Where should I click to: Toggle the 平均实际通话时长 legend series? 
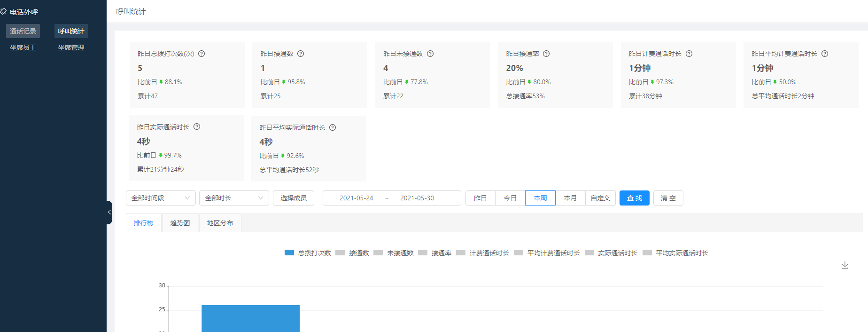676,253
